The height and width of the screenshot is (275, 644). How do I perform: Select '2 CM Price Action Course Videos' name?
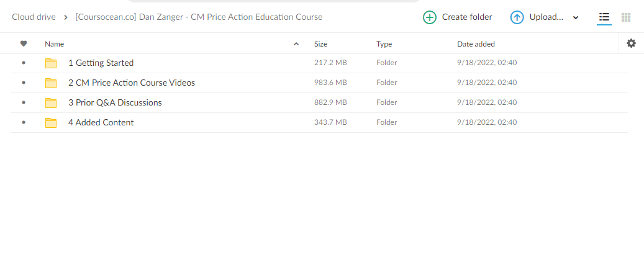pyautogui.click(x=132, y=83)
